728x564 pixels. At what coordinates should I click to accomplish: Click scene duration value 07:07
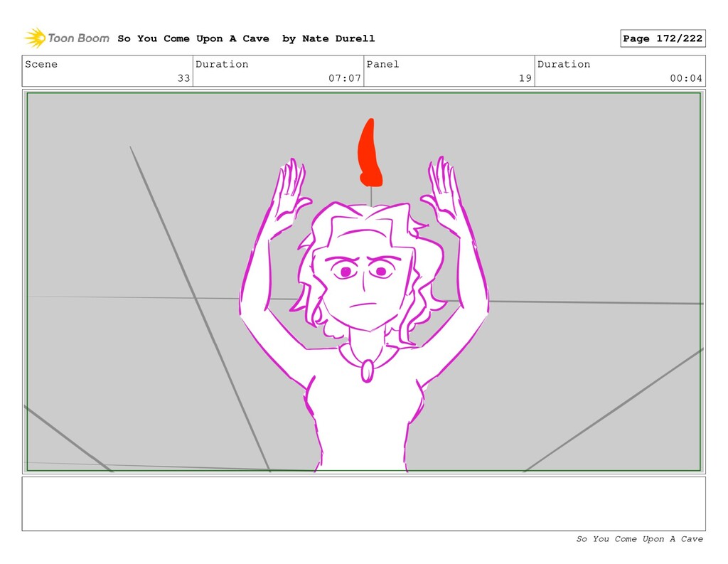(x=345, y=78)
